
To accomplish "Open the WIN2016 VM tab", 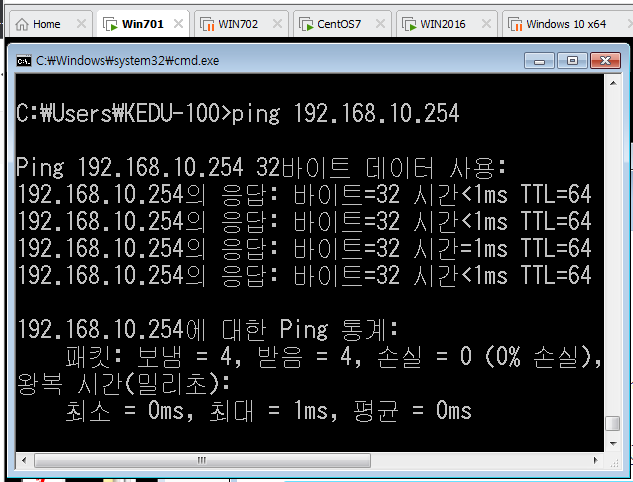I will pyautogui.click(x=446, y=24).
